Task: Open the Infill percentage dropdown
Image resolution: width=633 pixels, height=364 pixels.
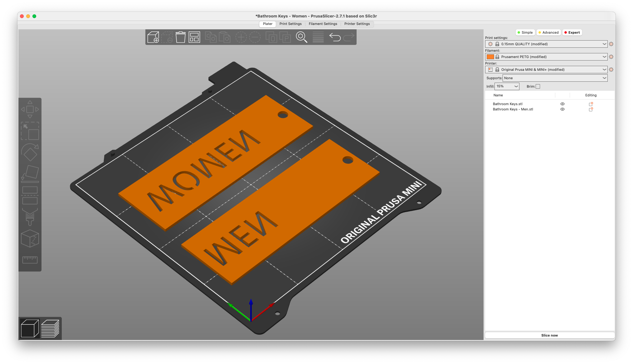Action: (x=507, y=86)
